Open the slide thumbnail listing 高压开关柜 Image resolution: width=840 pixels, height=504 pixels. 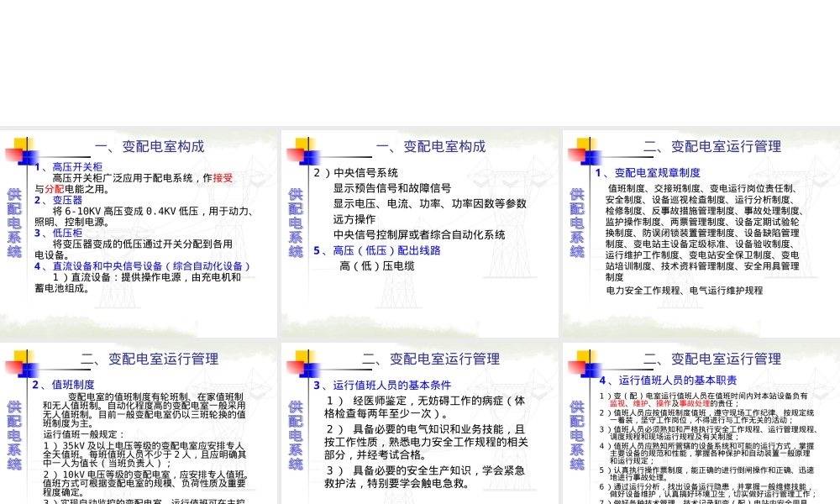click(139, 234)
